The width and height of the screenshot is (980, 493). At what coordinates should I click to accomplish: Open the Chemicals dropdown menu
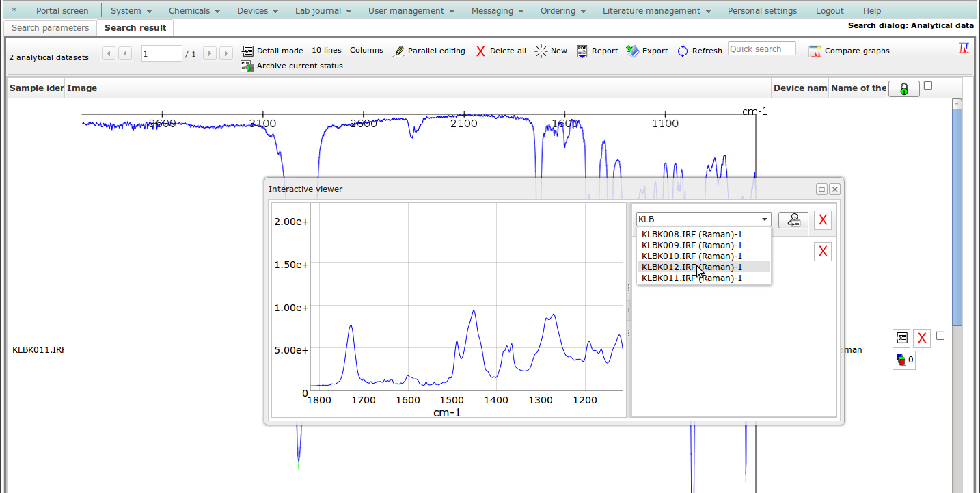point(194,10)
